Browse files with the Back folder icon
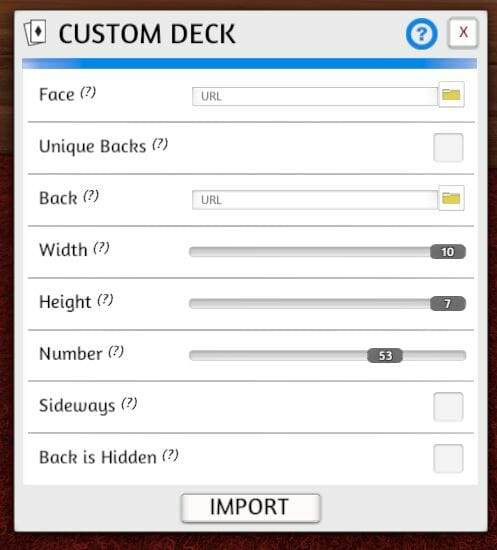This screenshot has width=497, height=550. (x=451, y=198)
